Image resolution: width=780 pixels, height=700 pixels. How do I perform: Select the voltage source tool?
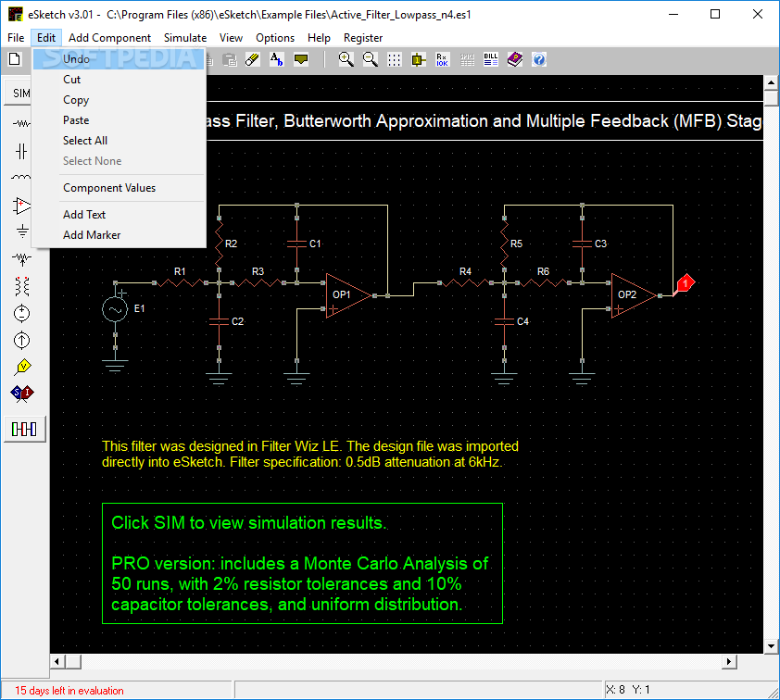pyautogui.click(x=22, y=313)
